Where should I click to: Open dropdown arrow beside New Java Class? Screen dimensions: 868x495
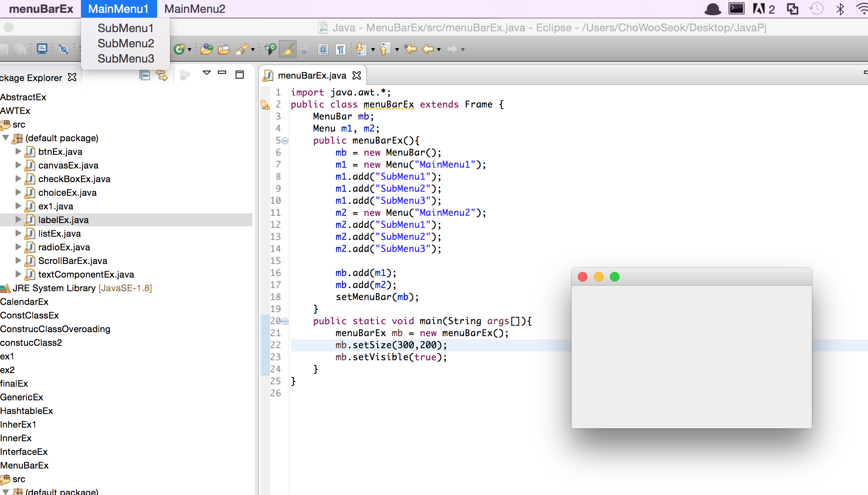[x=190, y=50]
